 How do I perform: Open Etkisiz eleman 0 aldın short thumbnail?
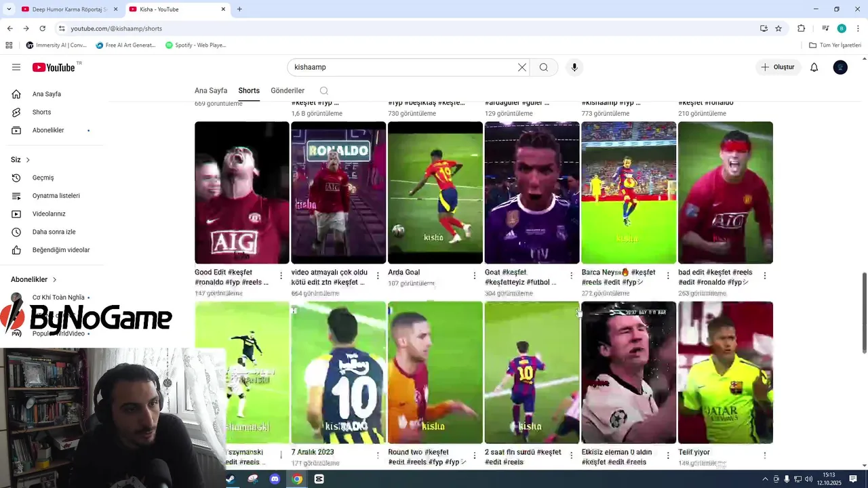pos(629,373)
